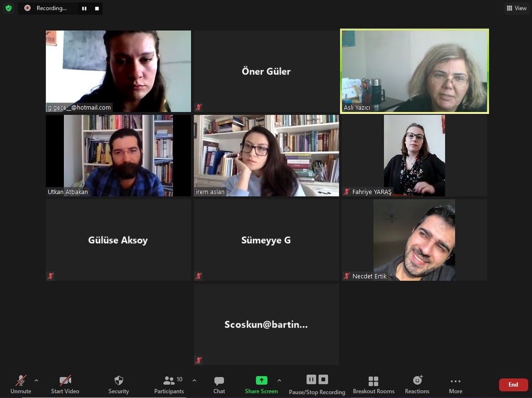This screenshot has height=398, width=532.
Task: Open the More options menu
Action: point(455,385)
